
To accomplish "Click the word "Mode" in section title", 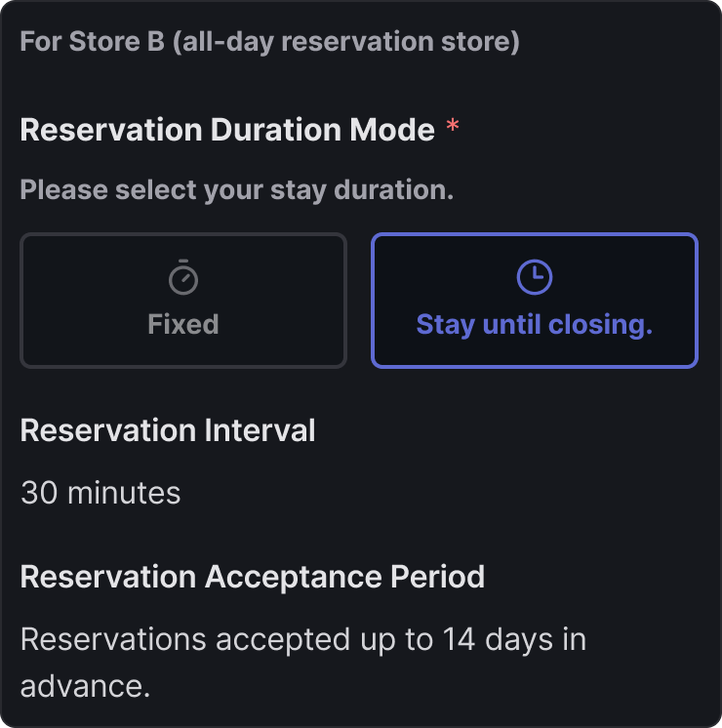I will tap(397, 130).
